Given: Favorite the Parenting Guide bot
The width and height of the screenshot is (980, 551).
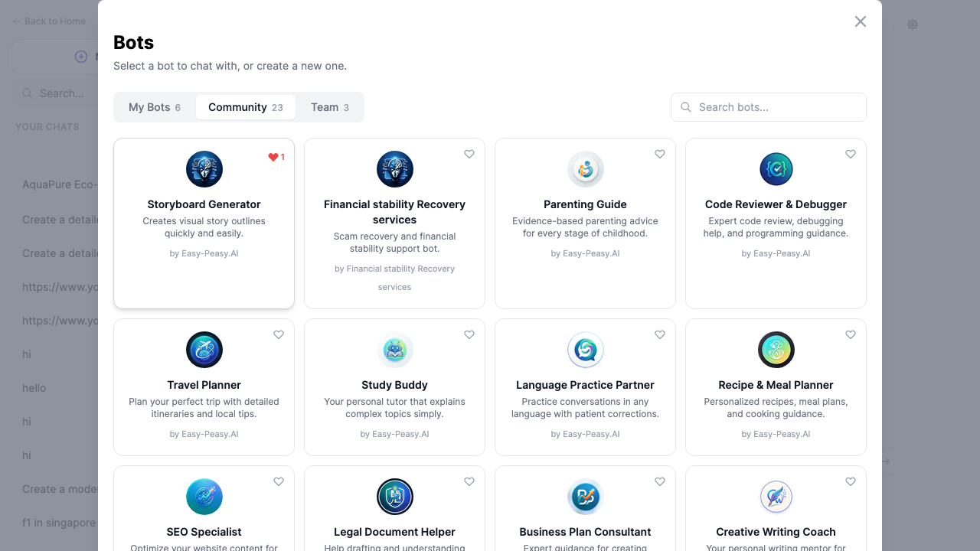Looking at the screenshot, I should tap(659, 154).
